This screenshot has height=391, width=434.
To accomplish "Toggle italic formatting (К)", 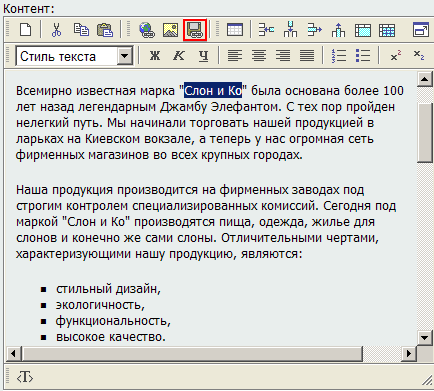I will click(179, 55).
